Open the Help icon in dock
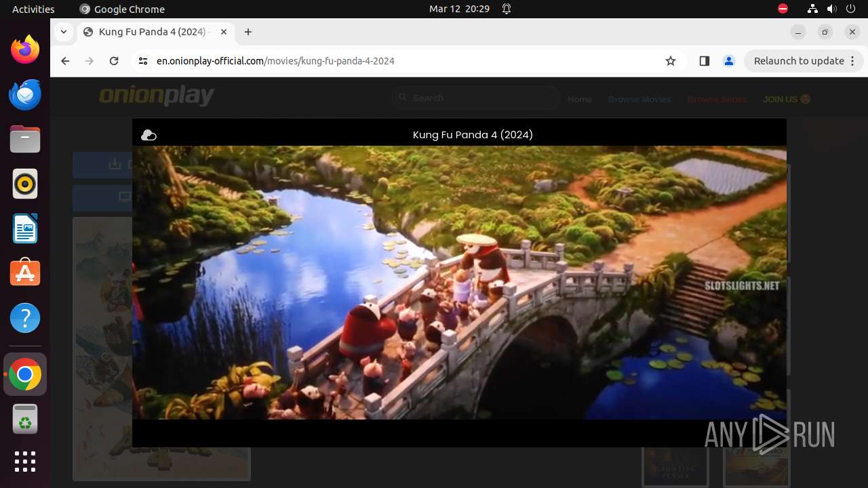The image size is (868, 488). pos(25,318)
